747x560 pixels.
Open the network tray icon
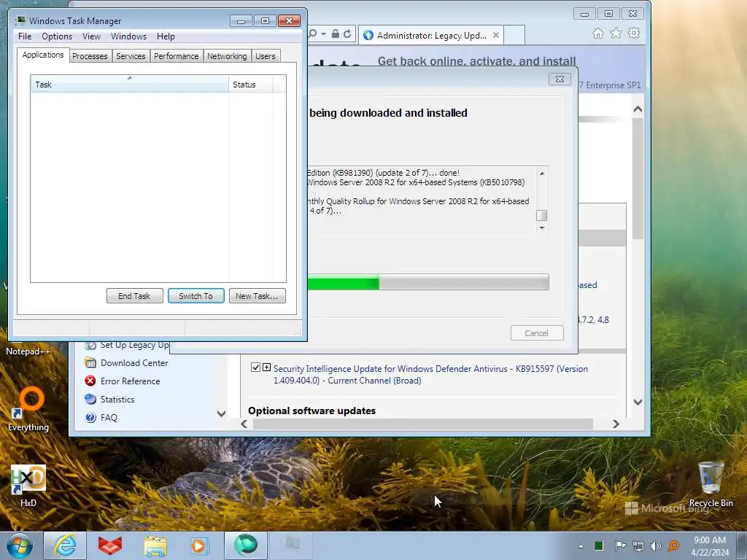tap(638, 545)
